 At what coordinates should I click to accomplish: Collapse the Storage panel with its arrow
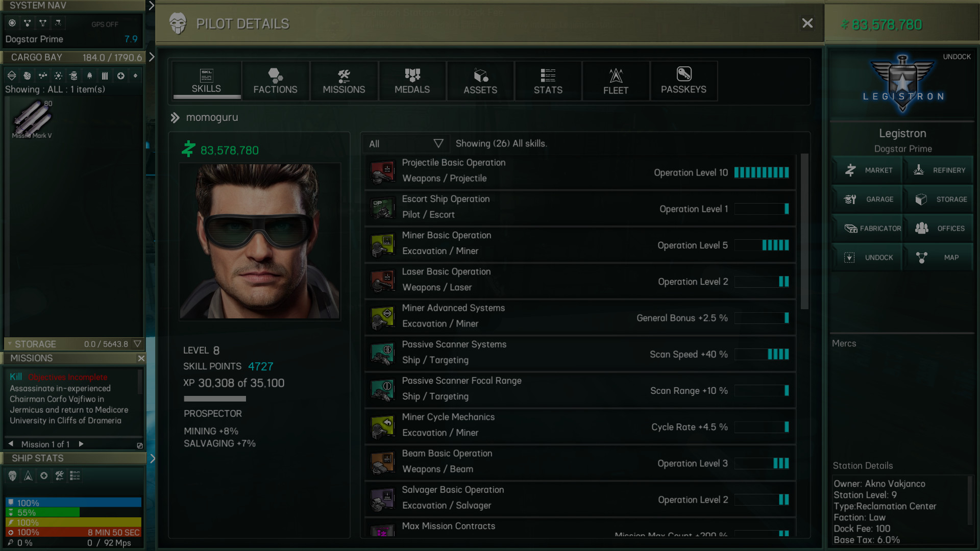[137, 344]
